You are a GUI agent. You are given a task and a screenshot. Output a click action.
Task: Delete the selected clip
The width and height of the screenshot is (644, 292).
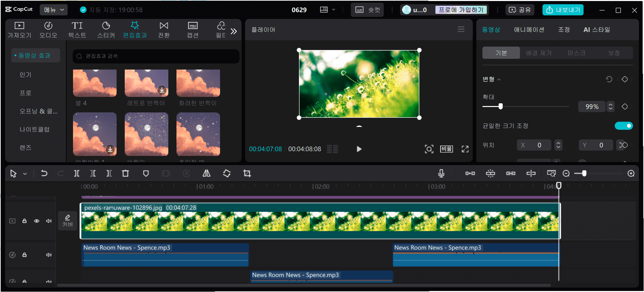pos(125,174)
